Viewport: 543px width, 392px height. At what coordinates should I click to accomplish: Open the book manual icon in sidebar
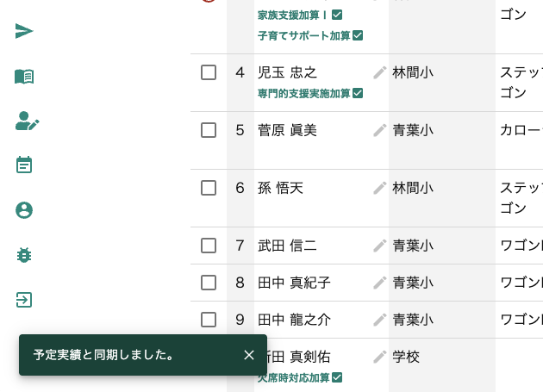click(x=24, y=77)
